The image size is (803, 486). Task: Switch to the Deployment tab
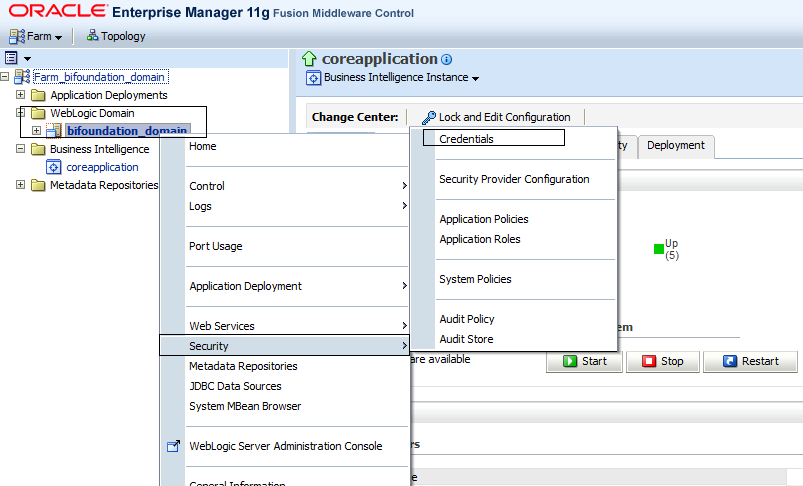pos(675,145)
